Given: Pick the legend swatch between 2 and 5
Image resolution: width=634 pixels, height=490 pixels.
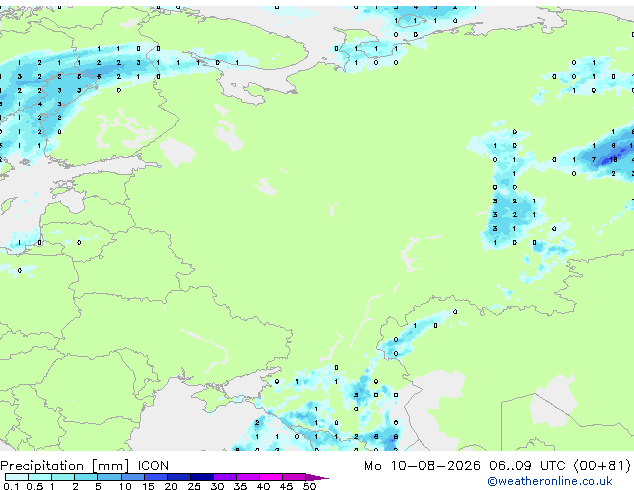Looking at the screenshot, I should (x=86, y=477).
